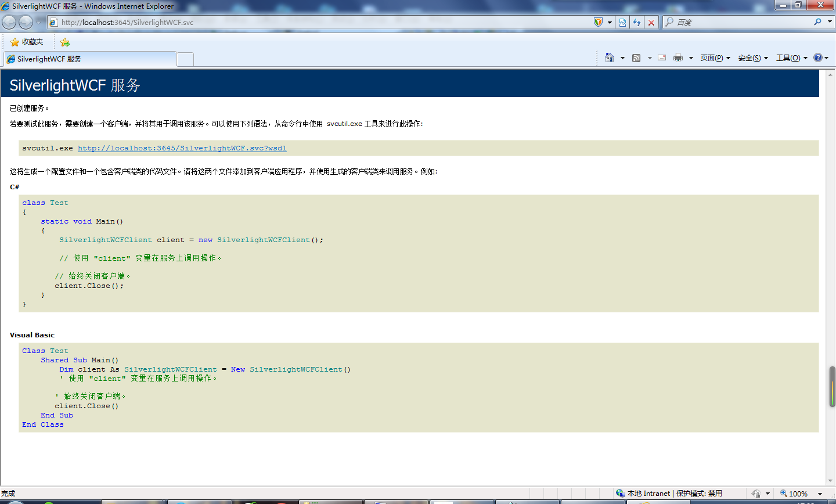Screen dimensions: 836x504
Task: Stop loading the current page
Action: click(651, 22)
